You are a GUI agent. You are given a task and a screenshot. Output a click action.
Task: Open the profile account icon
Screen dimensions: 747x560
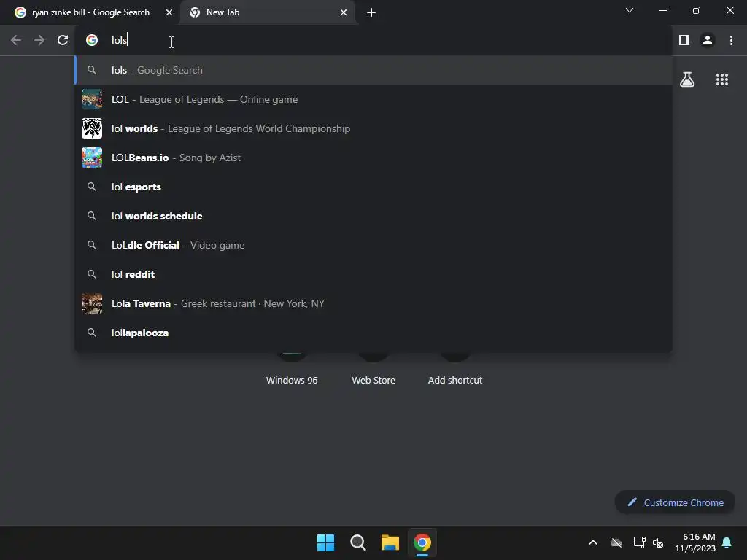[708, 41]
